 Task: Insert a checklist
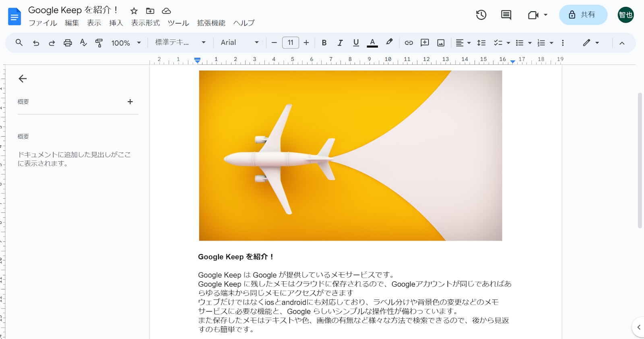498,43
